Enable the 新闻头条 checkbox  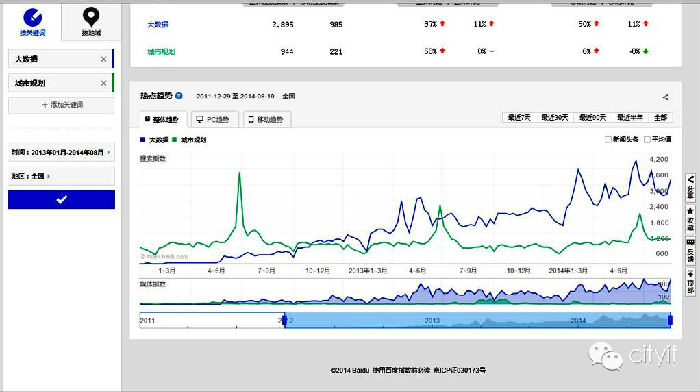tap(608, 139)
